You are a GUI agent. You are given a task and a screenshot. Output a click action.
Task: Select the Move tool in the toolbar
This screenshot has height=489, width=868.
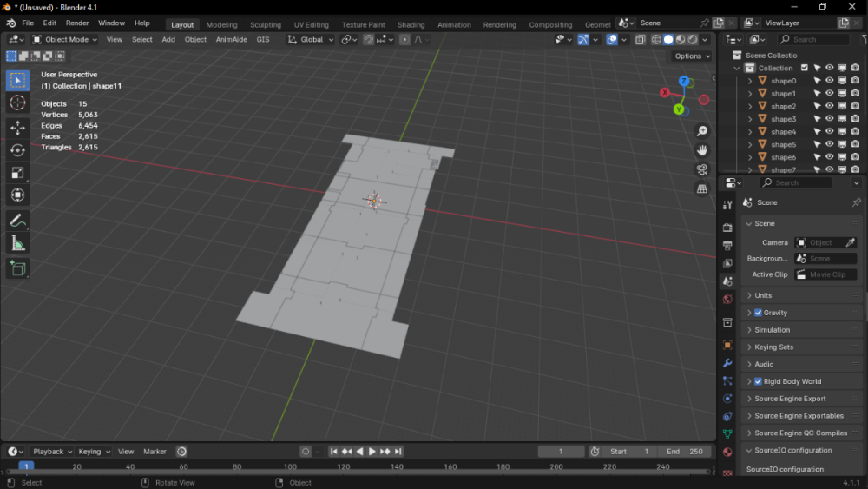[x=17, y=128]
